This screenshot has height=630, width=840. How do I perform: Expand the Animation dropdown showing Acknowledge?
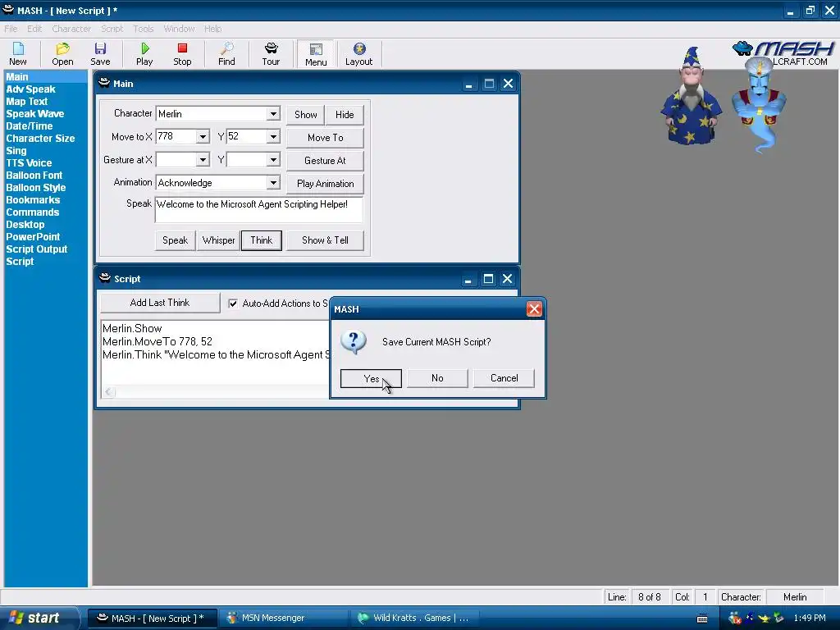coord(273,183)
